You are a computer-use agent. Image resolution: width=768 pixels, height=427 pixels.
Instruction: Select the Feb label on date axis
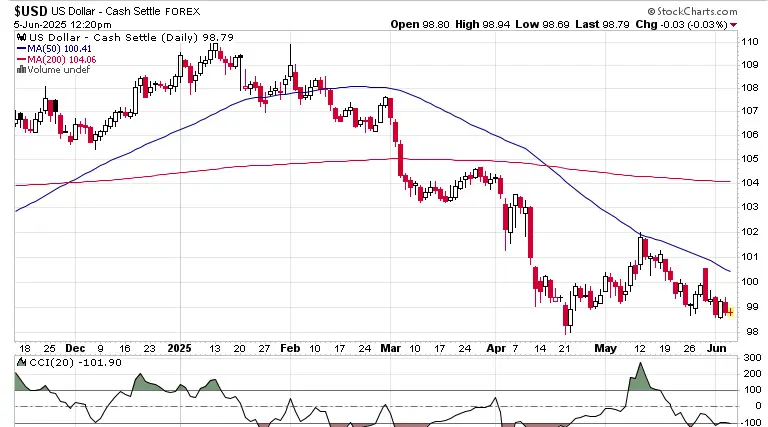pyautogui.click(x=290, y=348)
